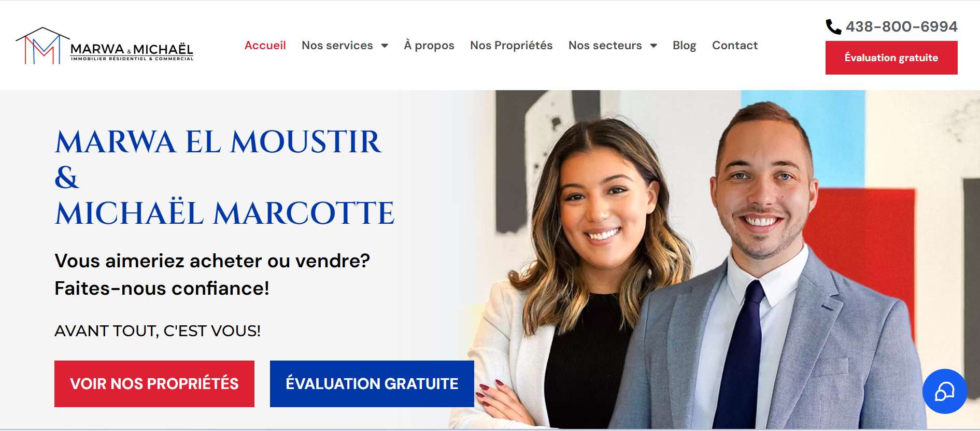The height and width of the screenshot is (431, 980).
Task: Click the Marwa El Moustir heading
Action: (218, 141)
